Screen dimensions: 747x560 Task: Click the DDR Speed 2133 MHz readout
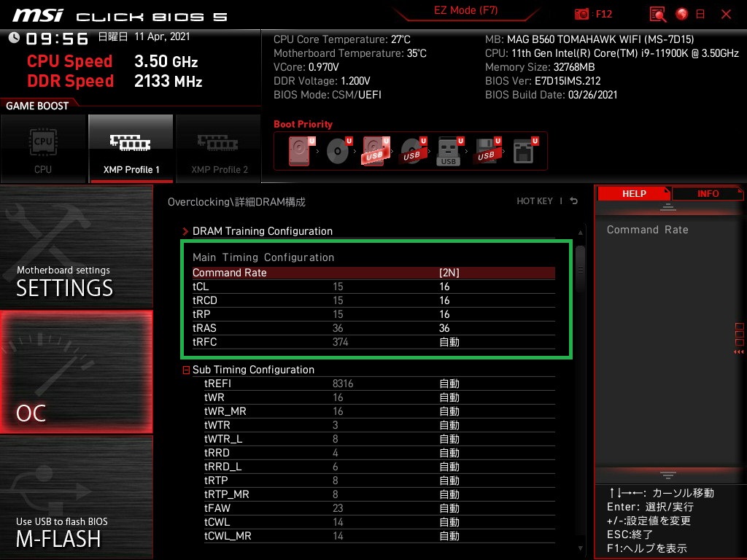pyautogui.click(x=115, y=81)
